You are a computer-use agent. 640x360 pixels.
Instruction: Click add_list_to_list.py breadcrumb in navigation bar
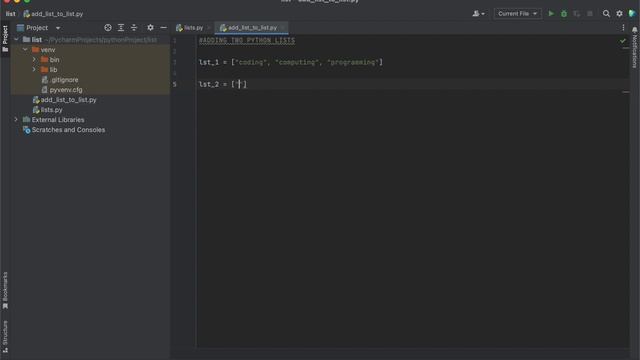[x=53, y=14]
